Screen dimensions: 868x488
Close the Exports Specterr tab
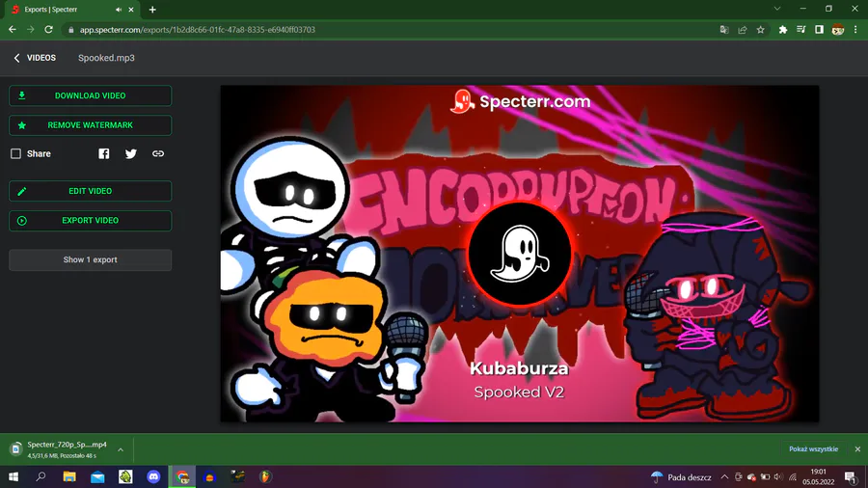(131, 10)
